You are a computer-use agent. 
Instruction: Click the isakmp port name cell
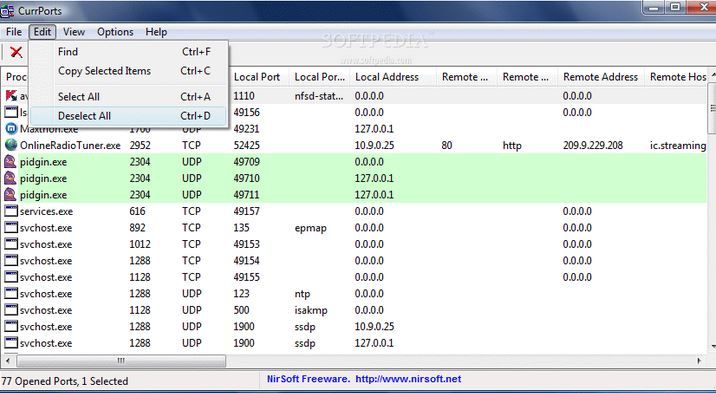point(311,310)
